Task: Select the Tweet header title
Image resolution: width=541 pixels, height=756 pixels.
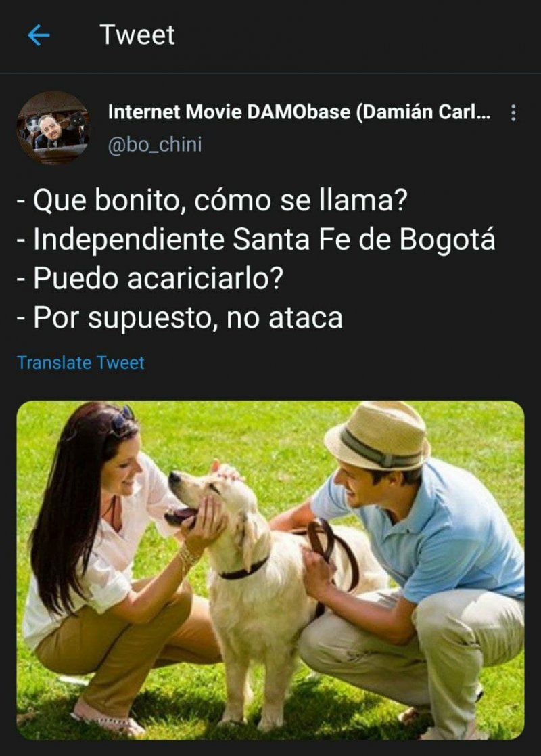Action: point(137,35)
